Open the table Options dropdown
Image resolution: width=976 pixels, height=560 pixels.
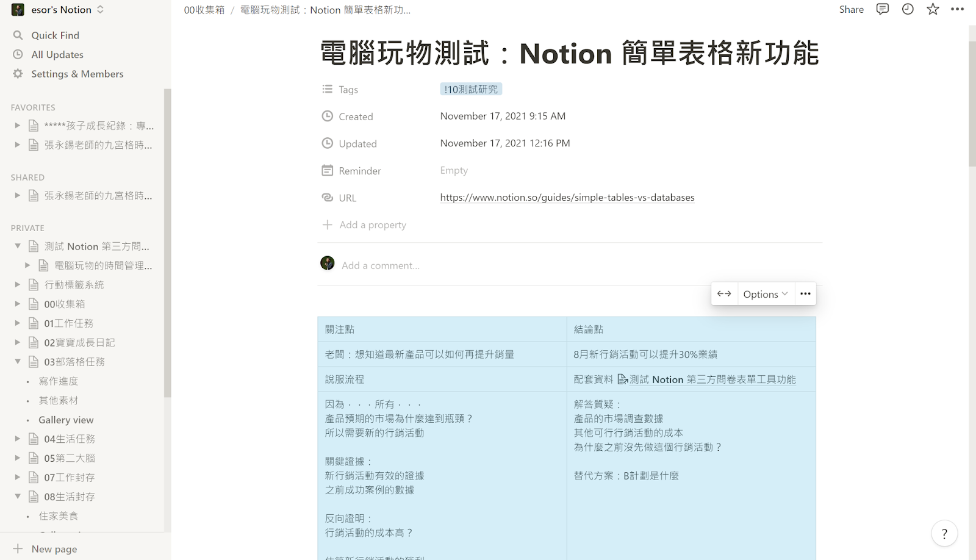[x=766, y=294]
